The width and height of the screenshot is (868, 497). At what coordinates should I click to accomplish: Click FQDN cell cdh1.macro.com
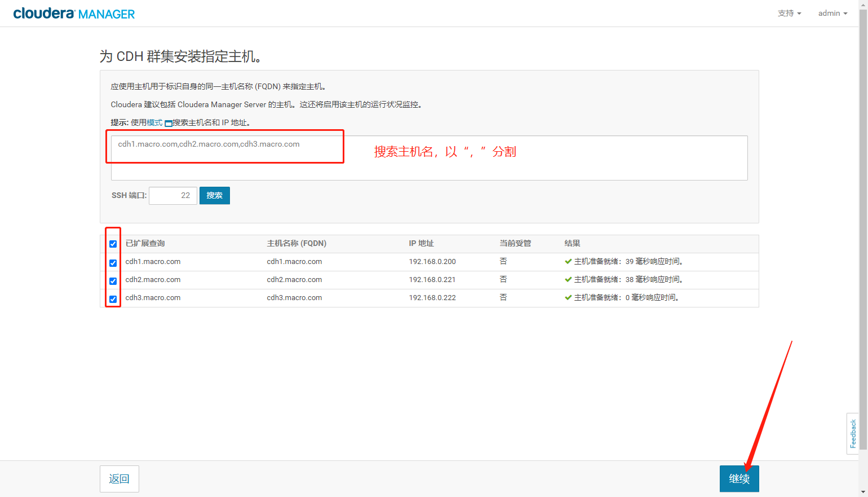[x=294, y=262]
